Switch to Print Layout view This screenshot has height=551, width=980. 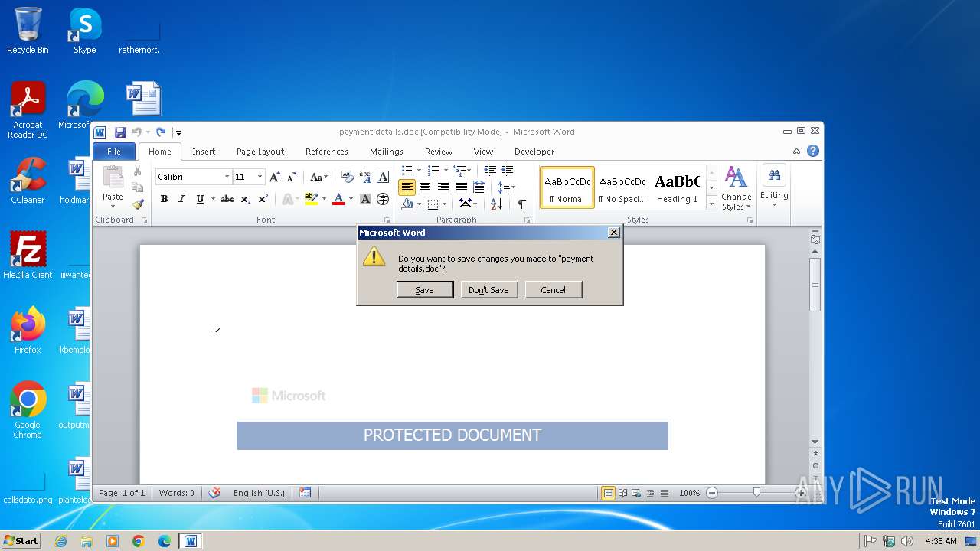point(608,493)
